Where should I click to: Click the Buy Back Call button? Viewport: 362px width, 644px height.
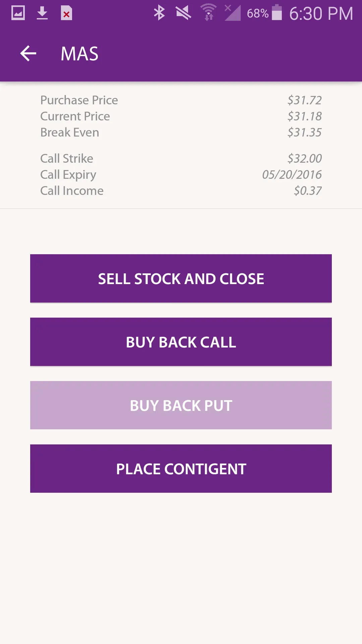[181, 342]
